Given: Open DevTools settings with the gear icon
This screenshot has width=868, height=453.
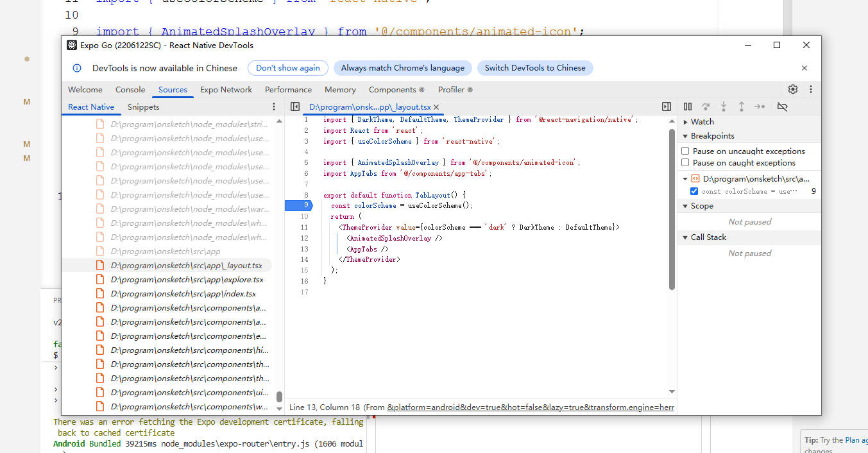Looking at the screenshot, I should 792,89.
